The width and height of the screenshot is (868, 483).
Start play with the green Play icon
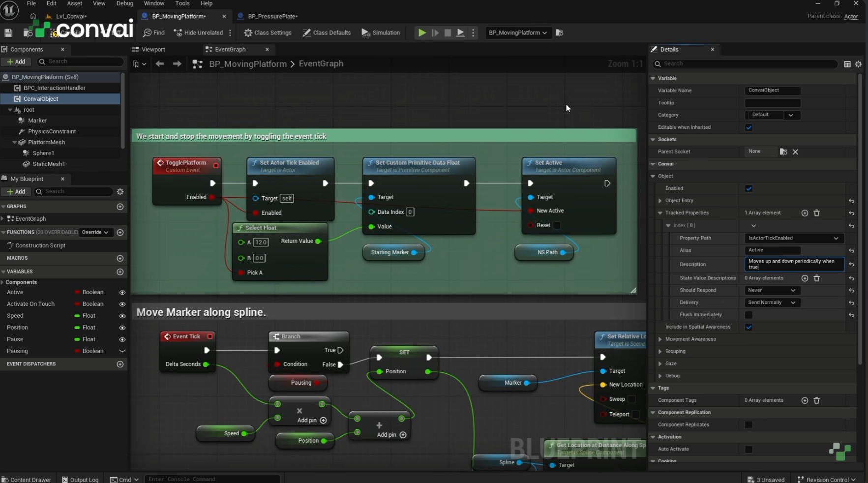tap(422, 33)
